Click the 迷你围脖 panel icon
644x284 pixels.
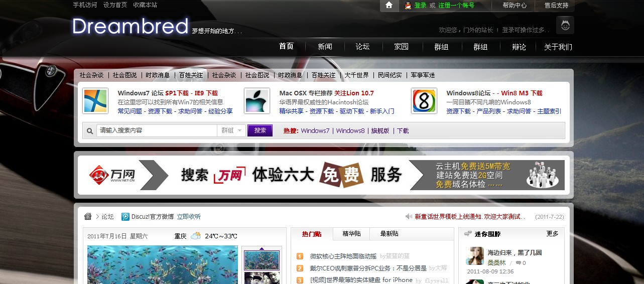tap(468, 234)
